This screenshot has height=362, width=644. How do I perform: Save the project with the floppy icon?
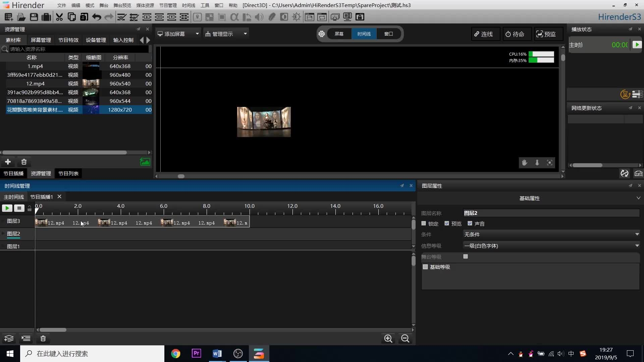(34, 17)
